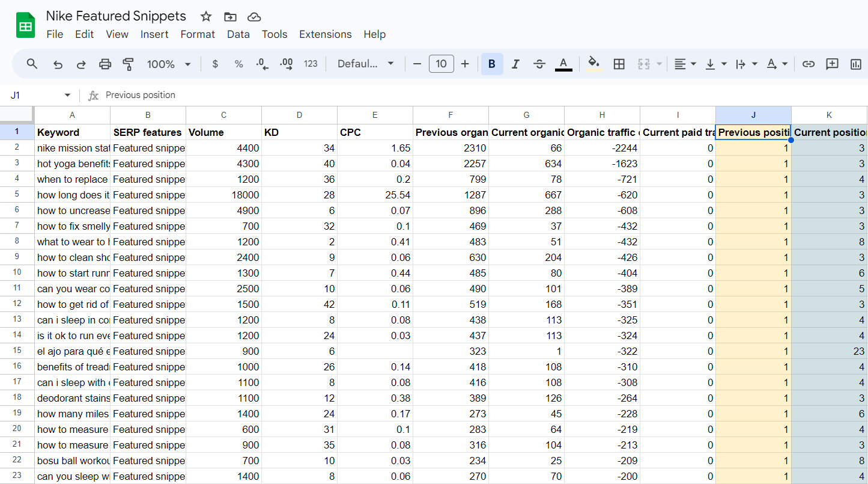This screenshot has width=868, height=484.
Task: Click the insert link icon
Action: [x=809, y=64]
